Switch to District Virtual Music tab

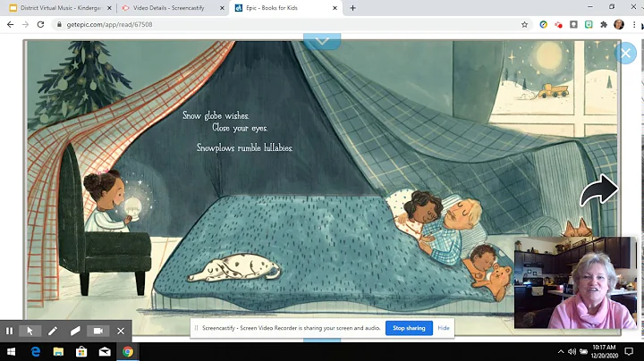(x=61, y=8)
